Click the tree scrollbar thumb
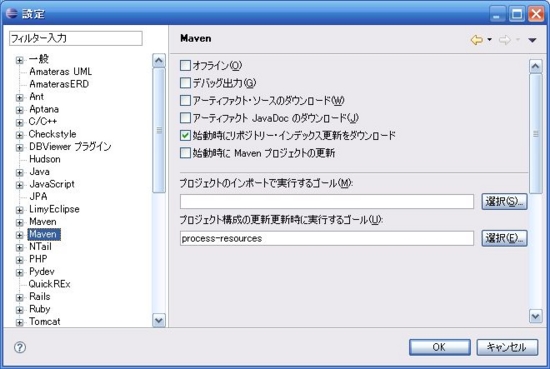The width and height of the screenshot is (550, 369). coord(159,130)
